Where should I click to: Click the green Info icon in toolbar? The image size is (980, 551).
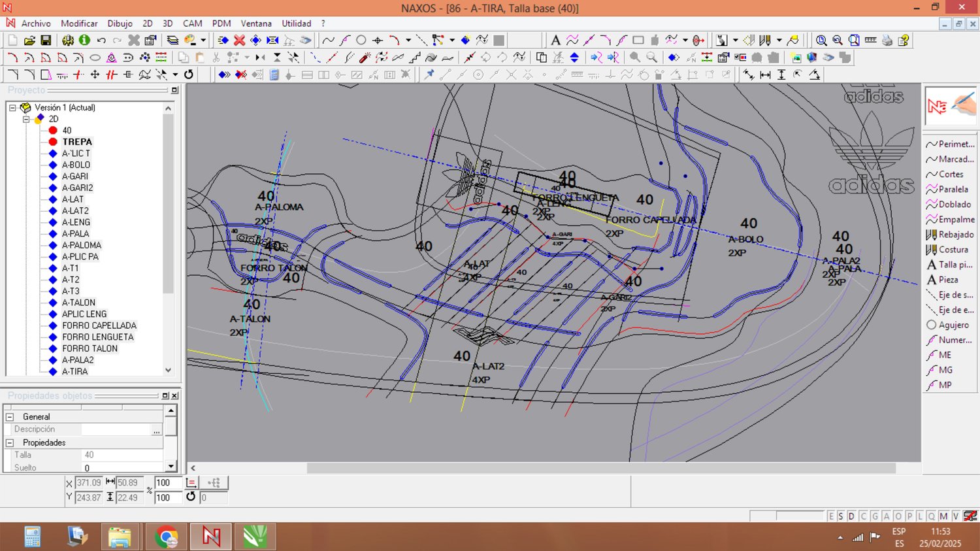point(84,41)
